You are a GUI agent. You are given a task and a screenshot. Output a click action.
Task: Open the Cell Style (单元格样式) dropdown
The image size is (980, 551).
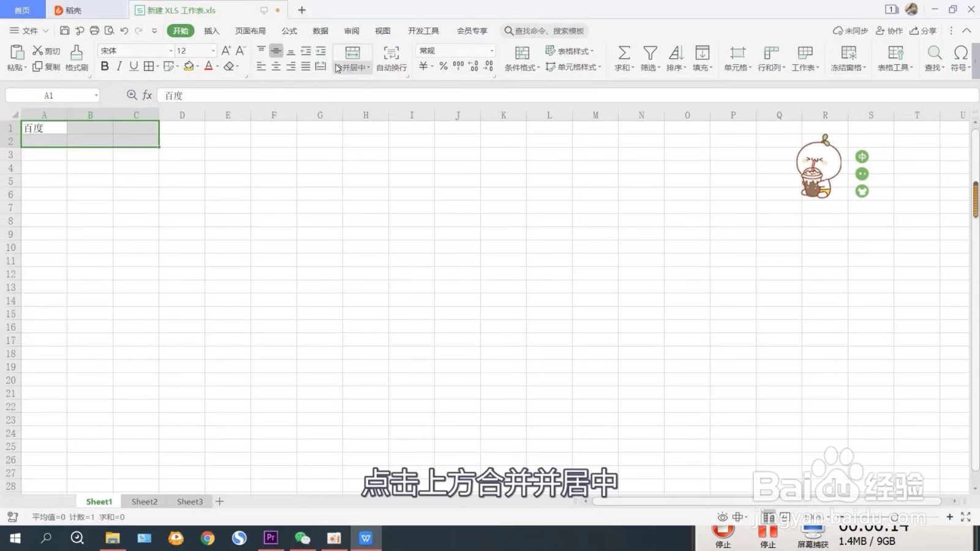[574, 67]
